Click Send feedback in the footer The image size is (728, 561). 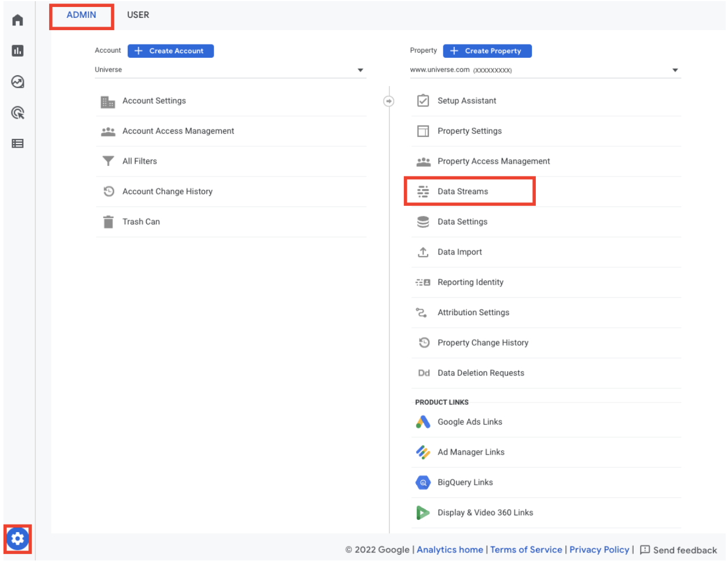[678, 550]
